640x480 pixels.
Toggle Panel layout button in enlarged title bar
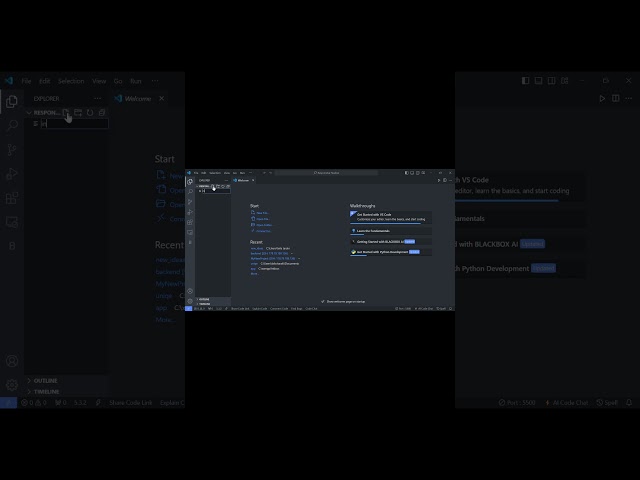pyautogui.click(x=538, y=81)
